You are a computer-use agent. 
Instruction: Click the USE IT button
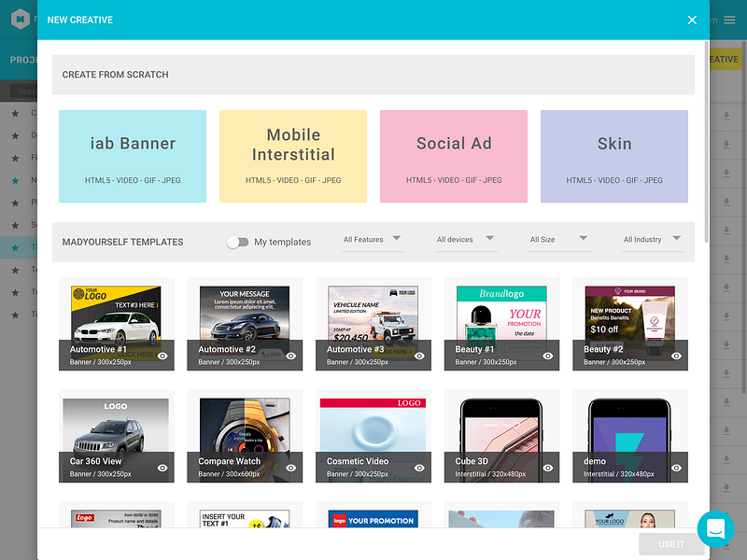(671, 544)
